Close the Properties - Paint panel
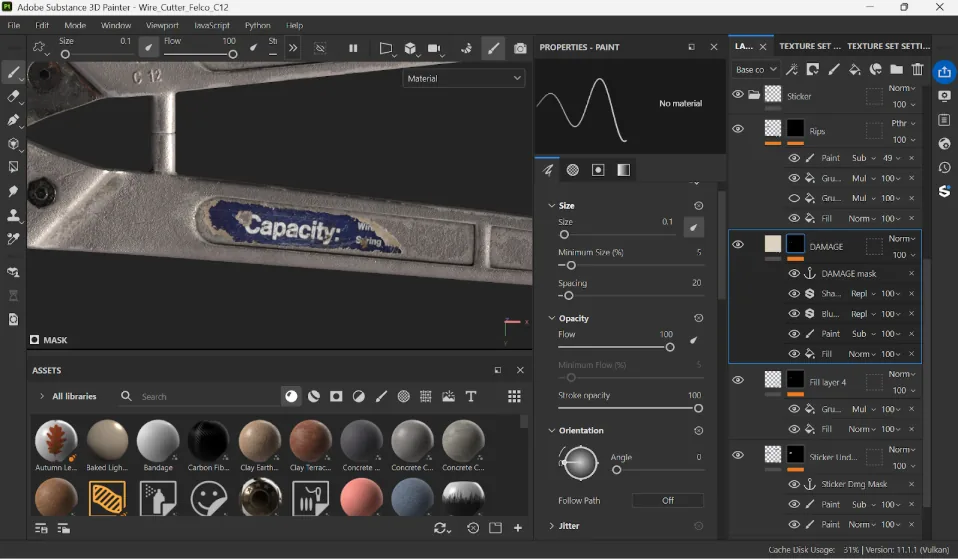958x560 pixels. point(714,47)
